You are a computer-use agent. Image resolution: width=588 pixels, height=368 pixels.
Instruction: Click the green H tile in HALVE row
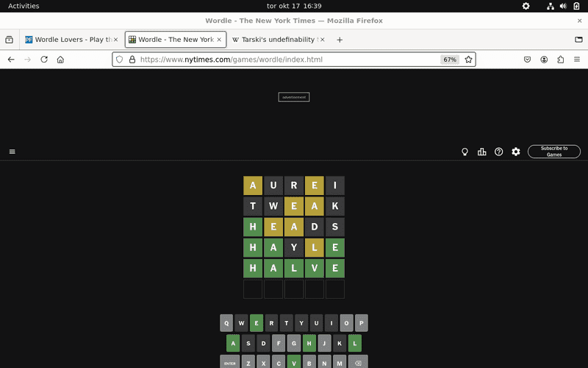coord(253,268)
